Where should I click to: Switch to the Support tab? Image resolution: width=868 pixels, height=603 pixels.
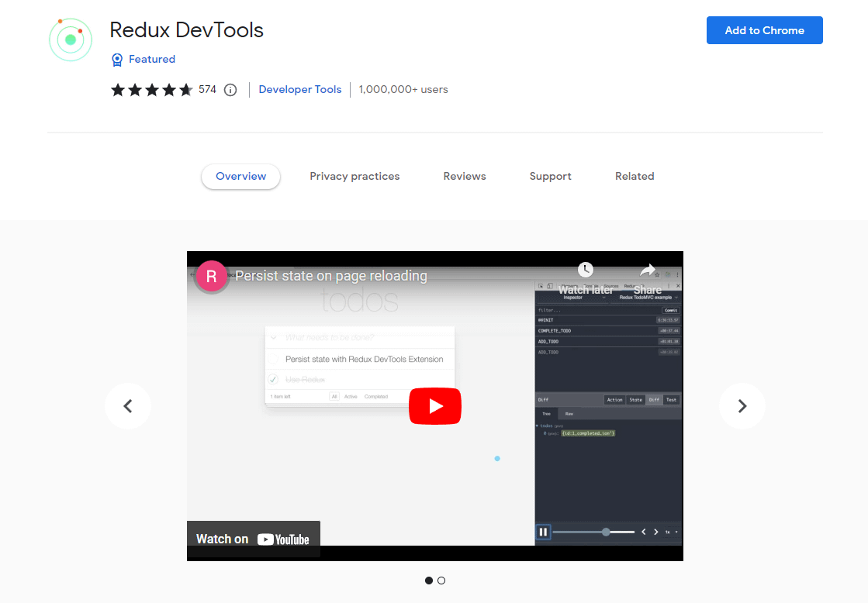[x=550, y=177]
